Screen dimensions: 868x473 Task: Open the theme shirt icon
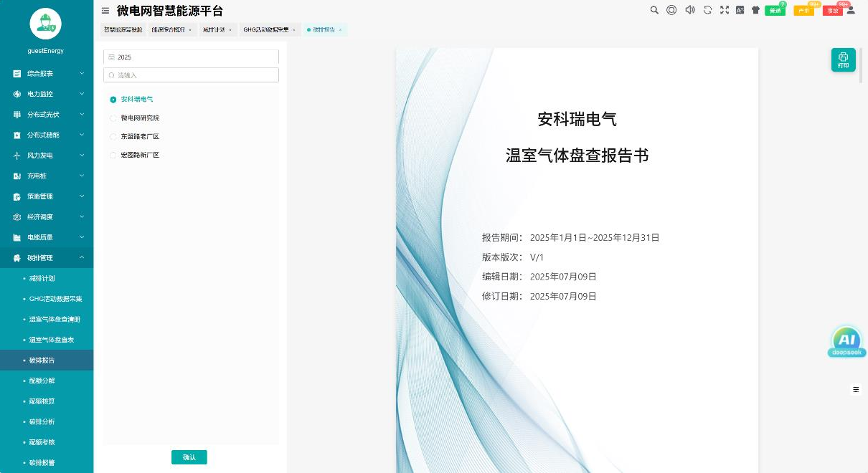tap(755, 10)
